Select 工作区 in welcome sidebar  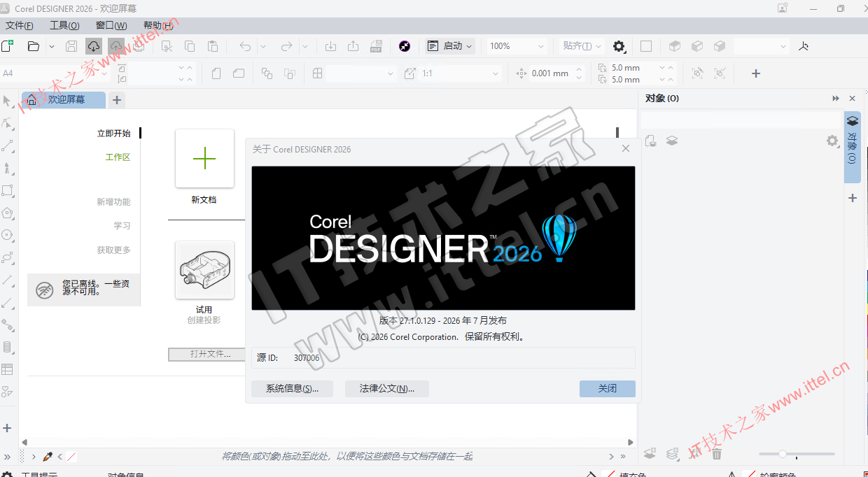click(x=118, y=157)
